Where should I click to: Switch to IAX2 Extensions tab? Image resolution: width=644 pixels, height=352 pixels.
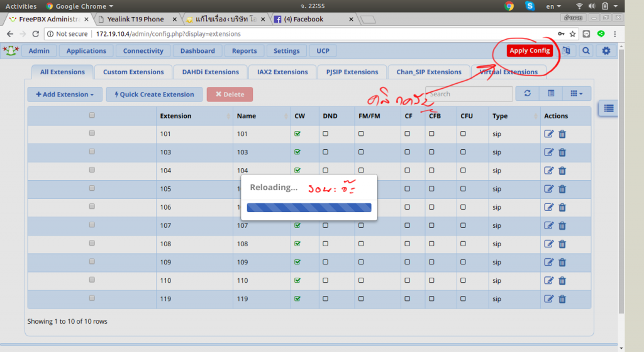tap(282, 72)
